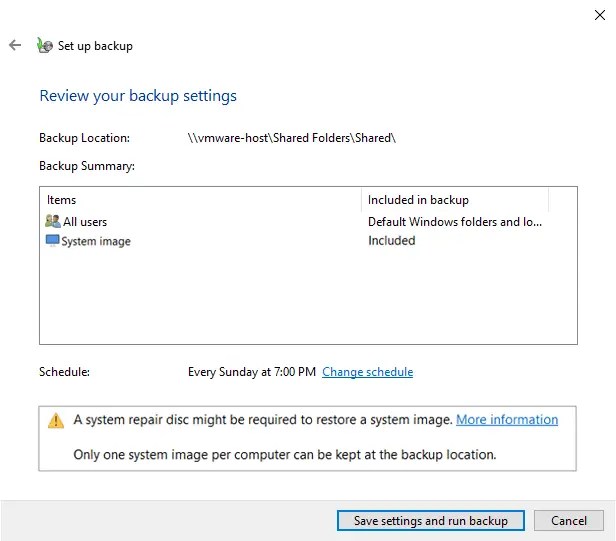Click the System image monitor icon
Viewport: 616px width, 541px height.
[x=52, y=240]
